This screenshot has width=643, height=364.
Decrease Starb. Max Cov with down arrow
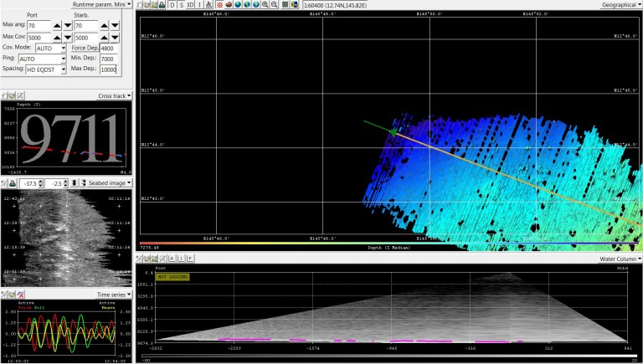coord(116,38)
